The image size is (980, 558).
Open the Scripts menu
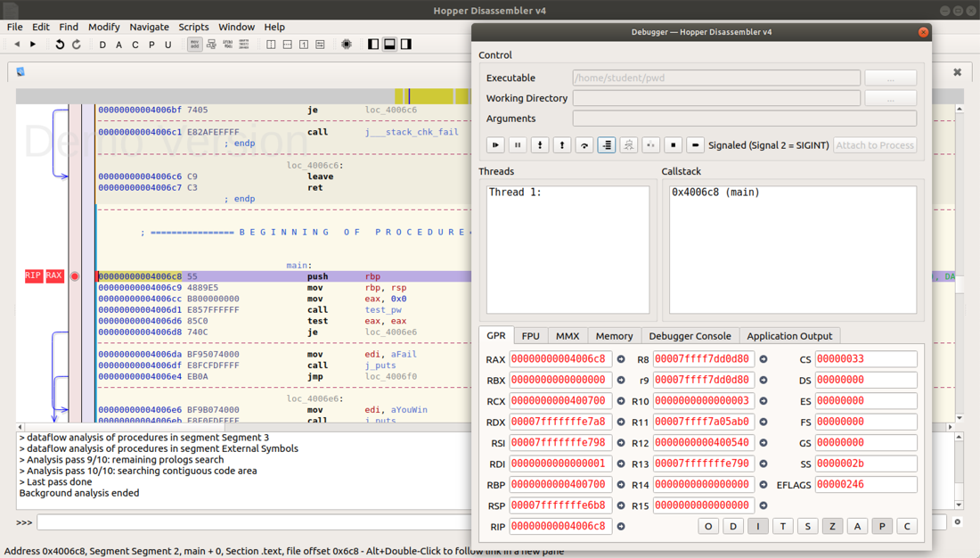(193, 27)
